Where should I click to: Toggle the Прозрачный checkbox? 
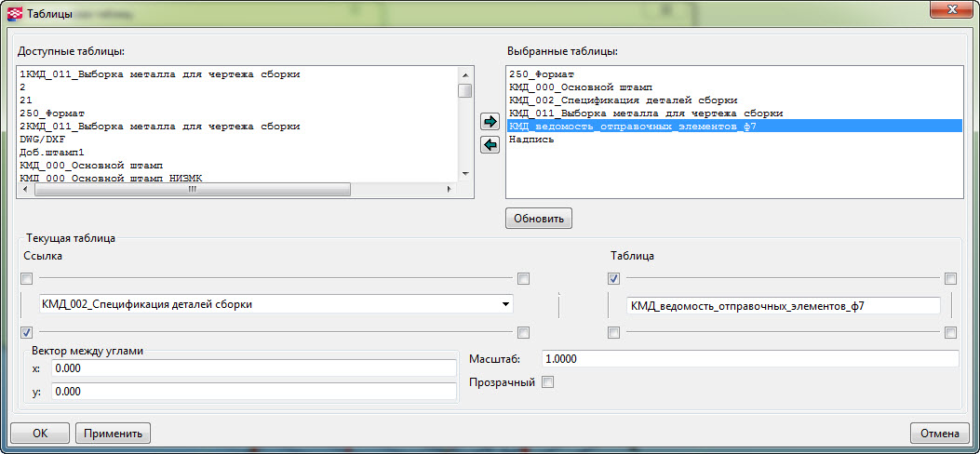[x=548, y=382]
